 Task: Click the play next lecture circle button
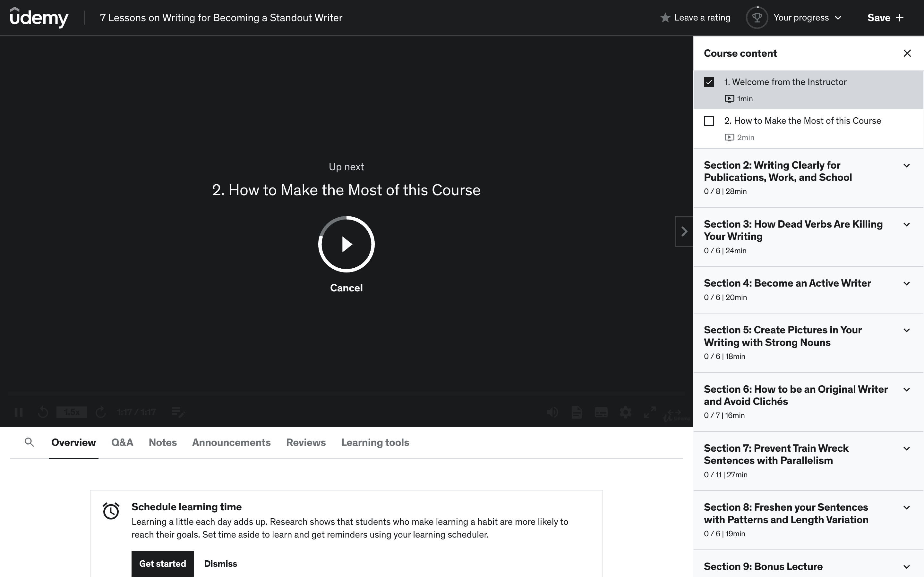[346, 244]
